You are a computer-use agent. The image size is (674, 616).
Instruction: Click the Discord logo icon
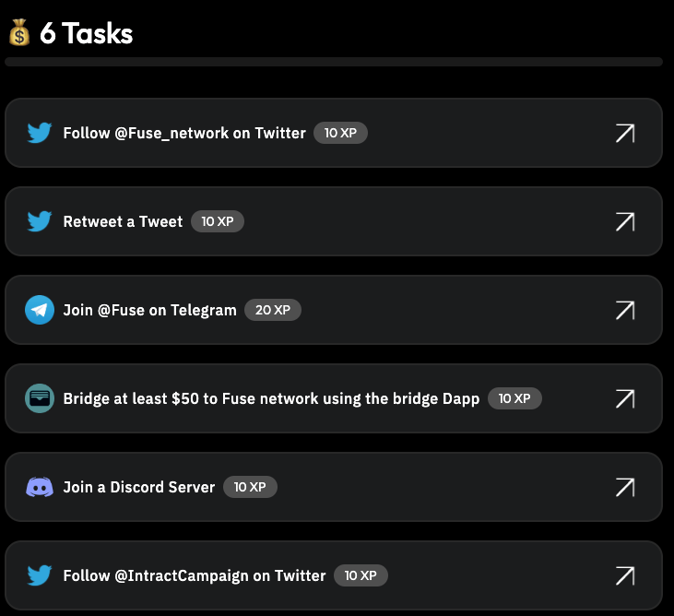pyautogui.click(x=40, y=487)
